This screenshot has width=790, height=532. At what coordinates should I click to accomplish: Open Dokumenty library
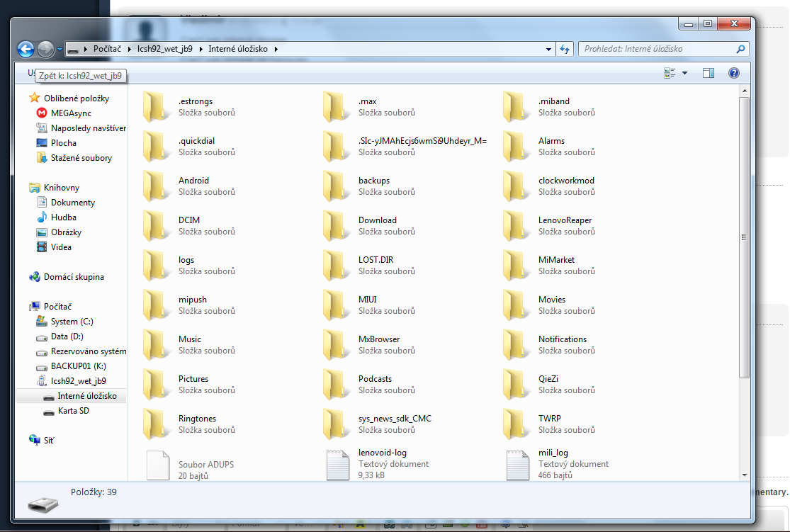click(x=72, y=202)
